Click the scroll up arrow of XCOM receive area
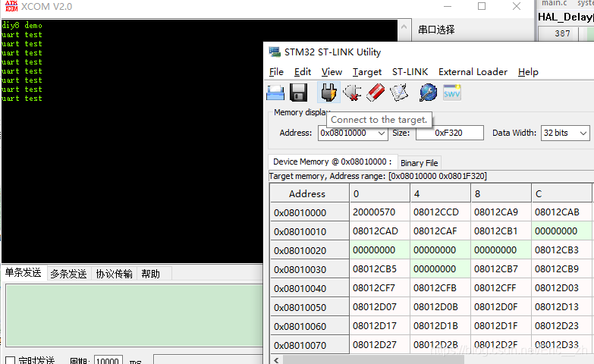 pyautogui.click(x=404, y=27)
